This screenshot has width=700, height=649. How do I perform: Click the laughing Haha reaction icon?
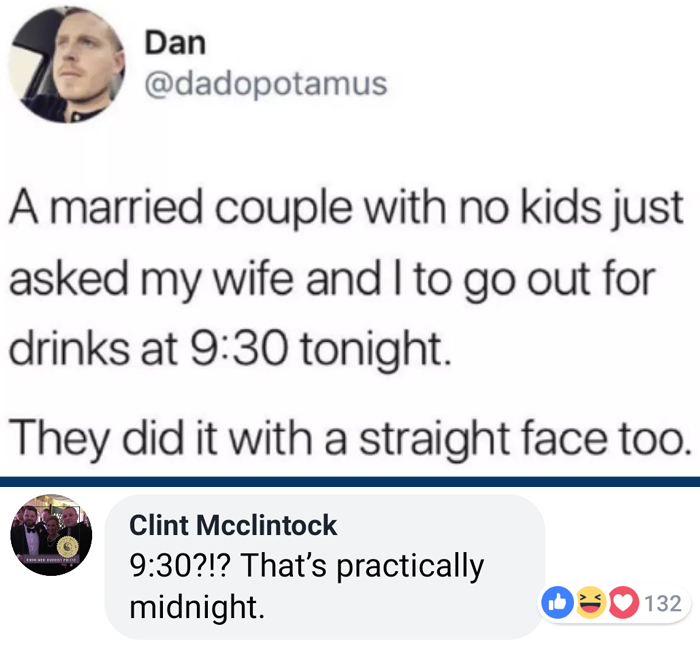point(590,603)
